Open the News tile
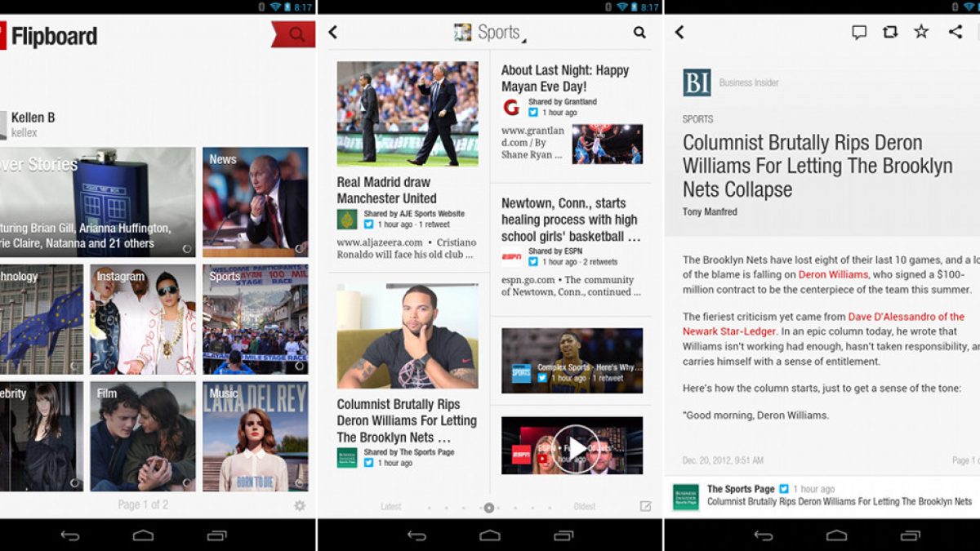The width and height of the screenshot is (980, 551). coord(255,202)
